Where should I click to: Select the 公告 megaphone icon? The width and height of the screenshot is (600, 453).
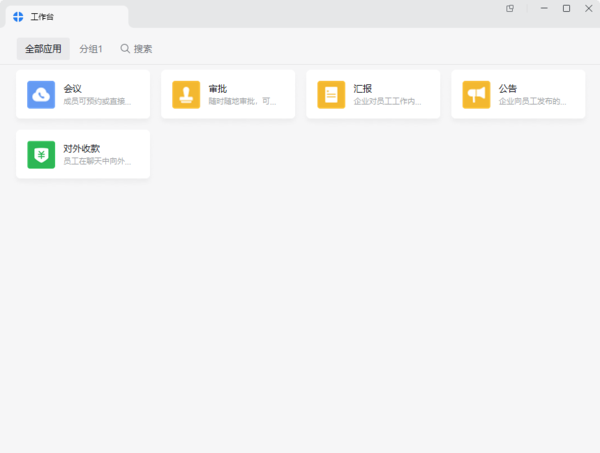[x=476, y=94]
